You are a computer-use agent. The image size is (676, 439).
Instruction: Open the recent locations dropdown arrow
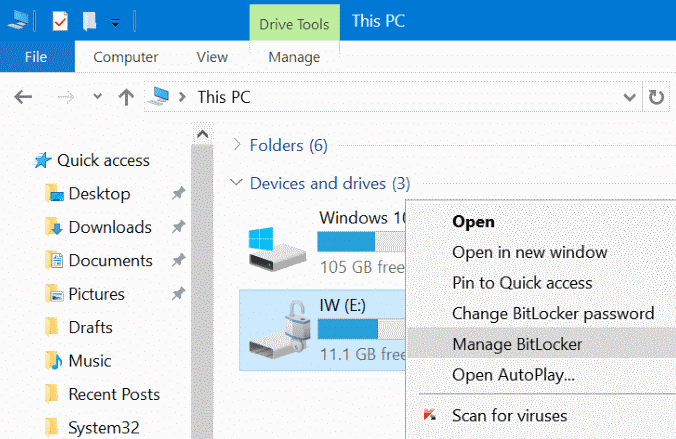[97, 96]
